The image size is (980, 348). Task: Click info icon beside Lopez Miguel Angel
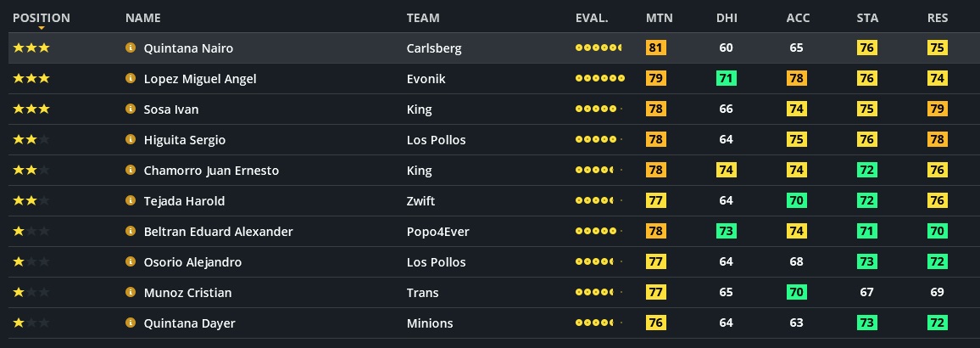point(131,79)
